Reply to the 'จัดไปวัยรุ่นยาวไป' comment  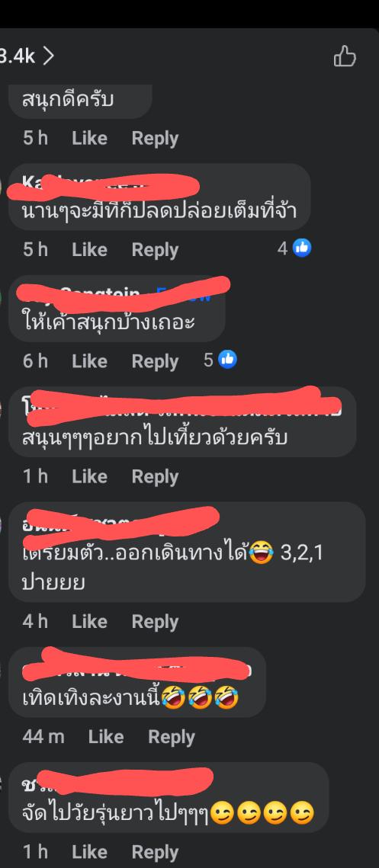click(x=155, y=852)
